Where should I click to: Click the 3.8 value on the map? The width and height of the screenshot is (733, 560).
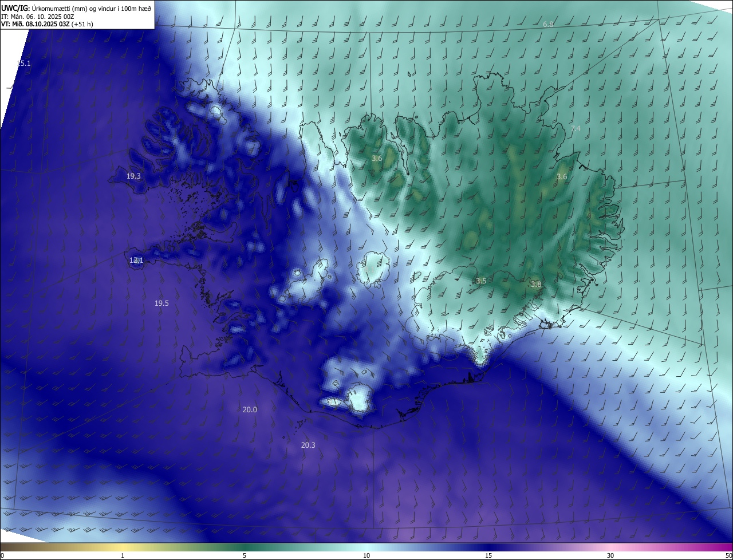536,285
